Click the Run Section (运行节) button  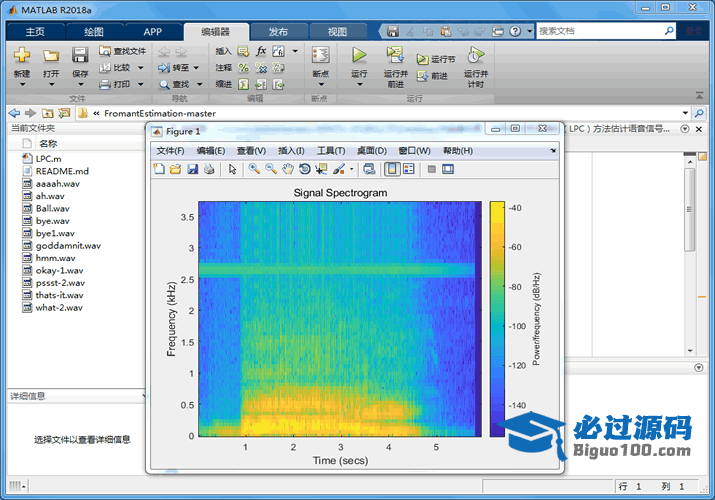[435, 59]
